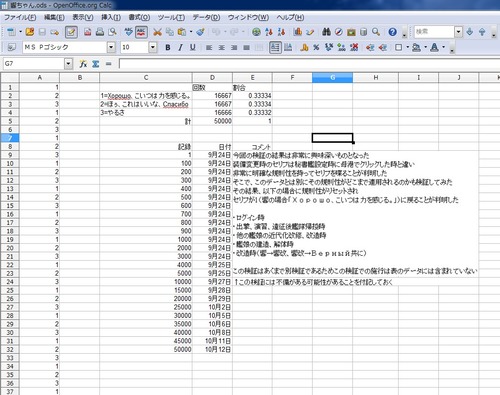
Task: Open font color palette arrow
Action: pos(443,47)
